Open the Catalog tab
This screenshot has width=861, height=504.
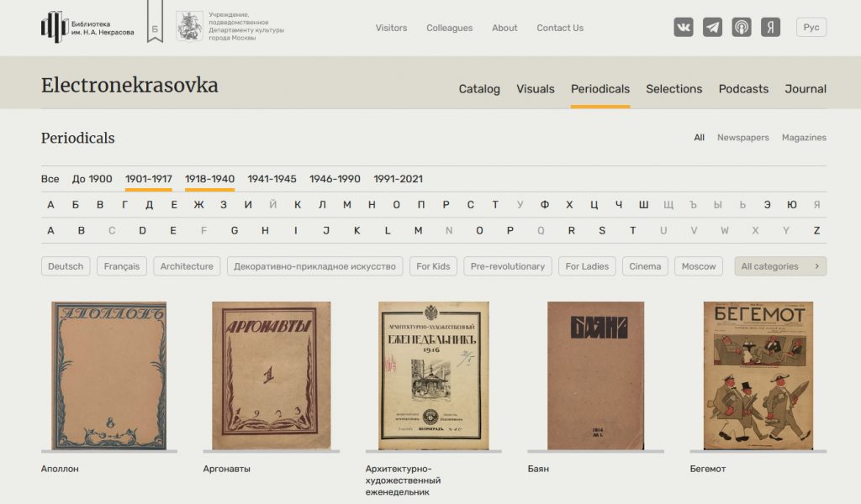[x=479, y=89]
